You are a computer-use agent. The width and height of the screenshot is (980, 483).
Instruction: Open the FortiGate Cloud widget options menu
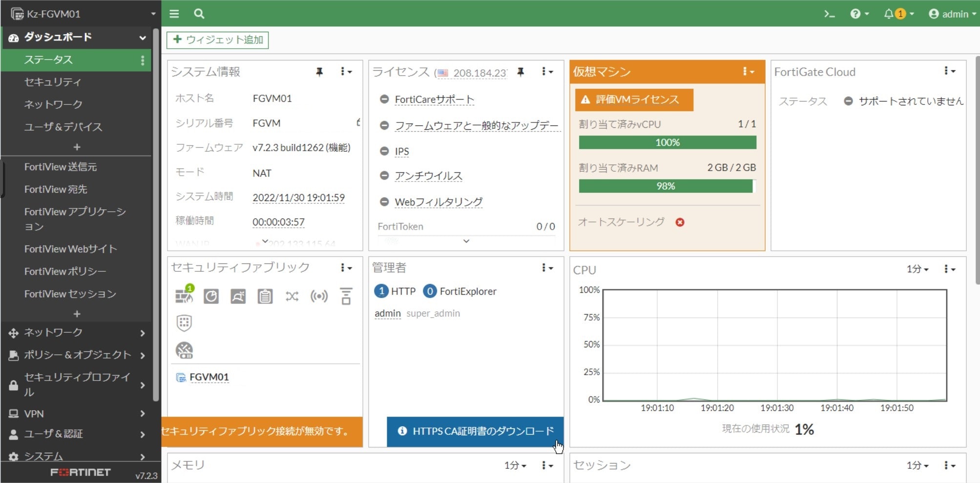[x=949, y=71]
